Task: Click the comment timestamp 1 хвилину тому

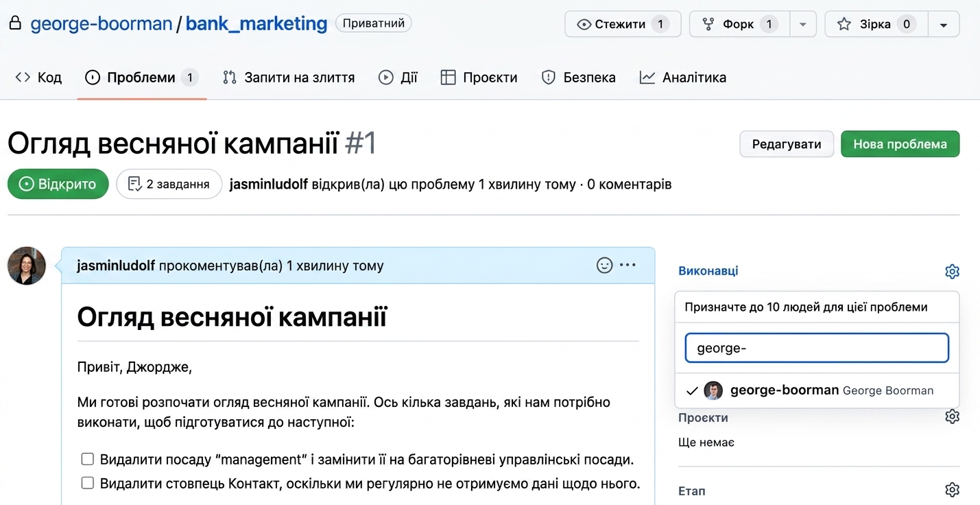Action: tap(335, 266)
